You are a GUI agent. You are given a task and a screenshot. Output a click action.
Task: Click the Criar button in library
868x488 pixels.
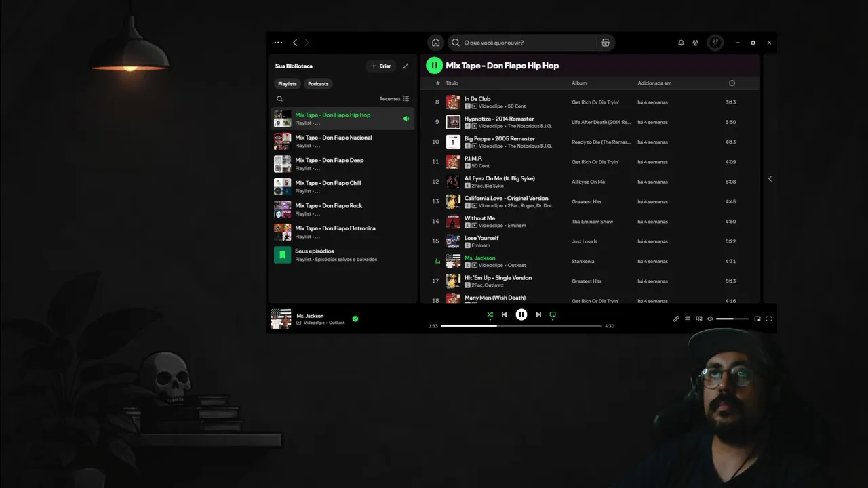[381, 66]
